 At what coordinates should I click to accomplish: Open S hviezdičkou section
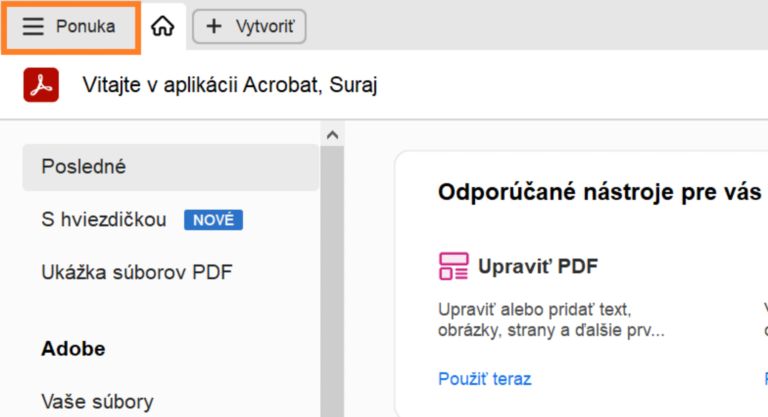pos(104,220)
